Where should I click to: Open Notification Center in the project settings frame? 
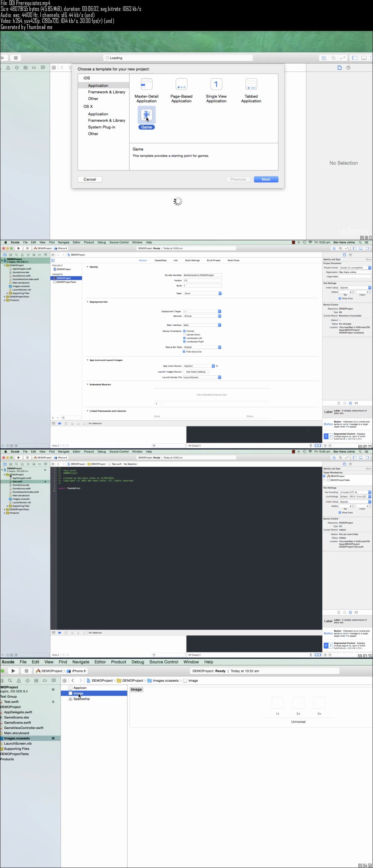click(x=367, y=242)
